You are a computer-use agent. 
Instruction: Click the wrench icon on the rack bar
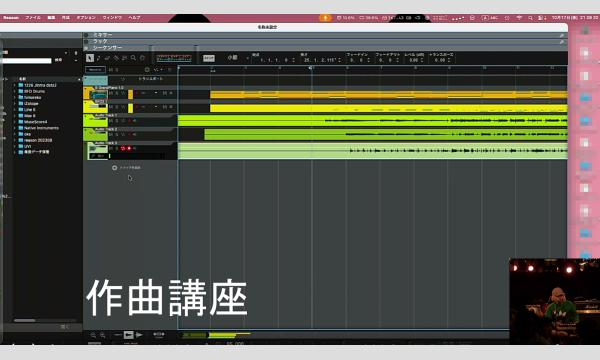[x=561, y=41]
